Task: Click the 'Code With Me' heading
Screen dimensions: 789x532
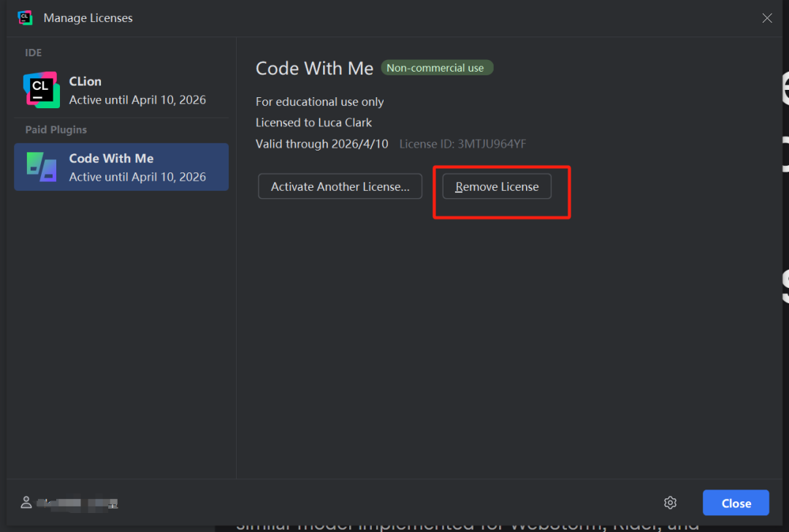Action: tap(314, 69)
